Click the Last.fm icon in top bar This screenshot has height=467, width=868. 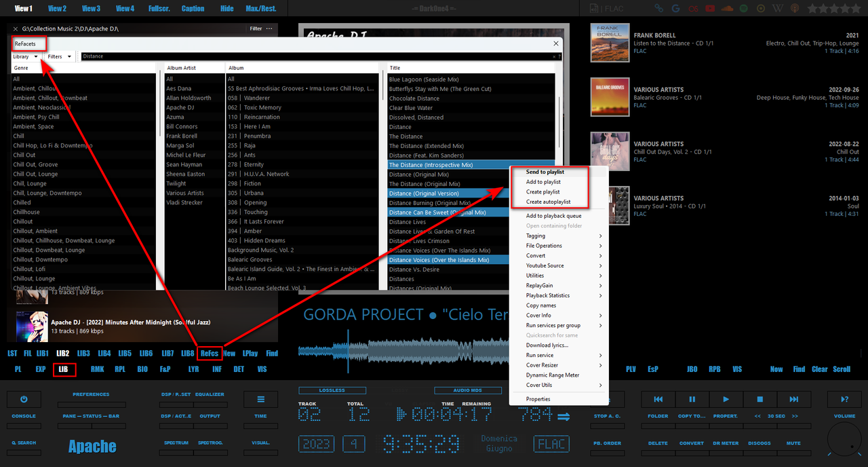pyautogui.click(x=692, y=9)
